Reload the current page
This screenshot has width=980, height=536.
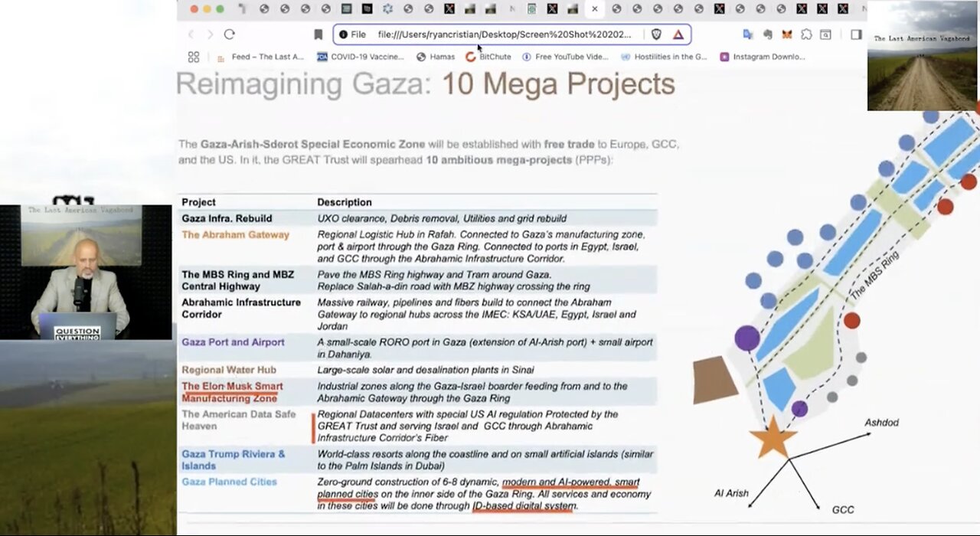pos(229,34)
